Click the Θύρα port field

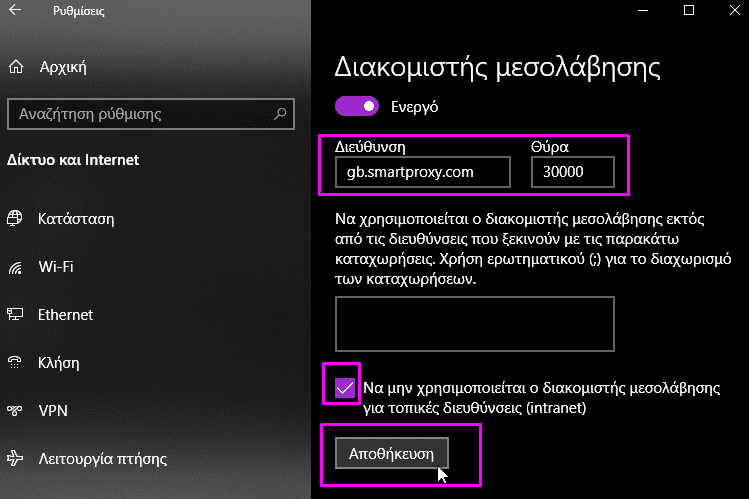(x=573, y=172)
